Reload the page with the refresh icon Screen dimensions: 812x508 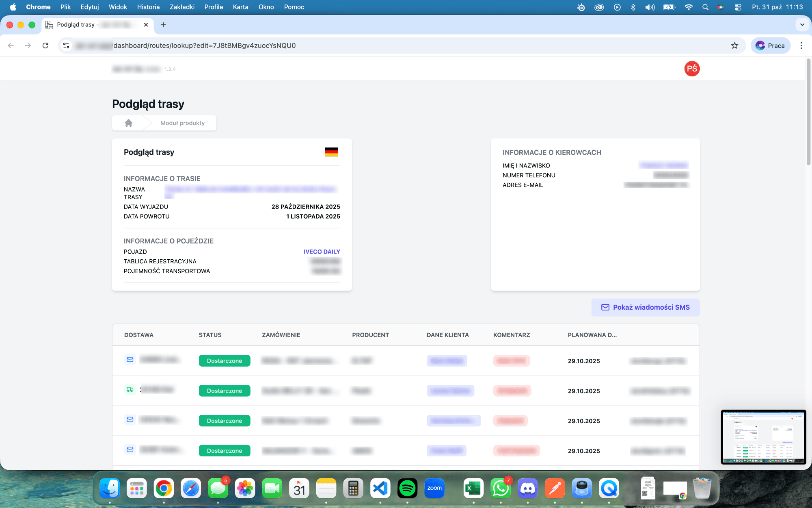(45, 46)
